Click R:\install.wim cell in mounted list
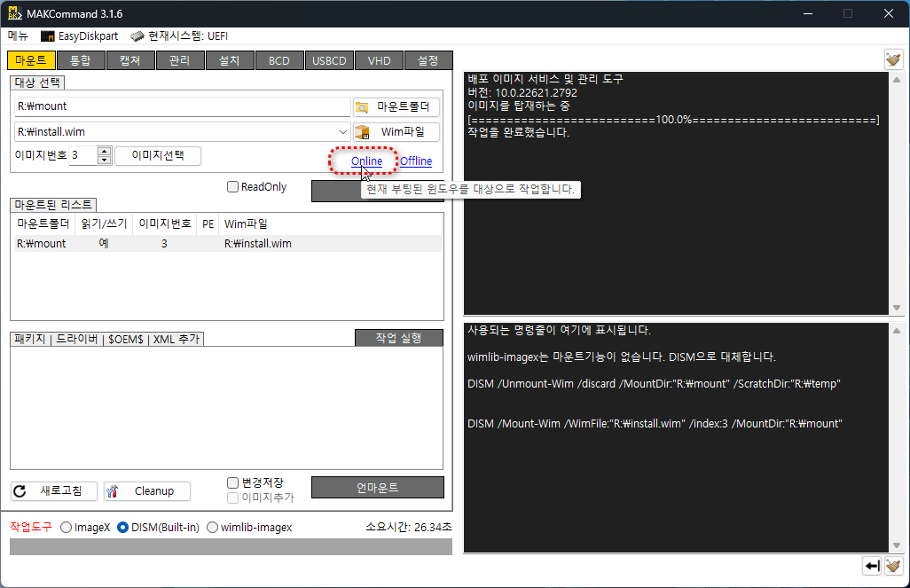The height and width of the screenshot is (588, 910). pyautogui.click(x=258, y=244)
